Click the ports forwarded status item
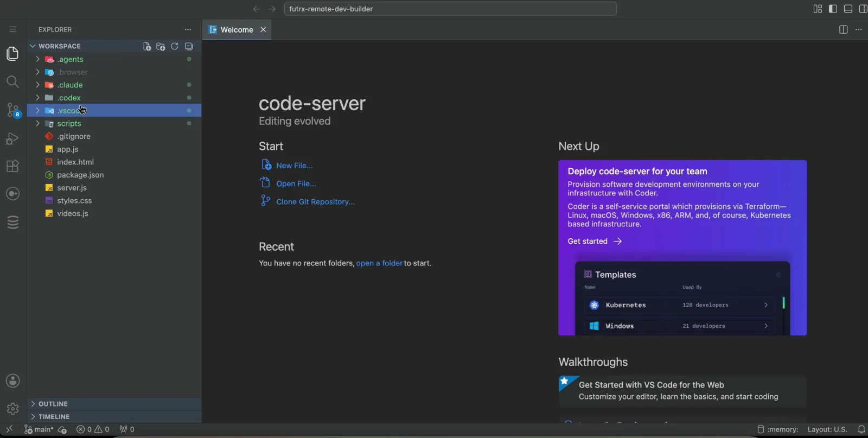 [127, 429]
